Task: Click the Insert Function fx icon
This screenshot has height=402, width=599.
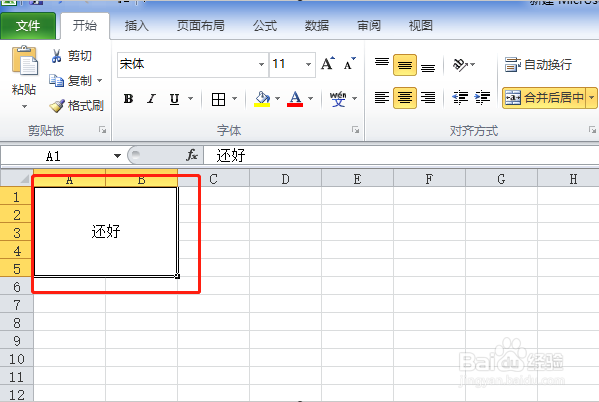Action: tap(192, 155)
